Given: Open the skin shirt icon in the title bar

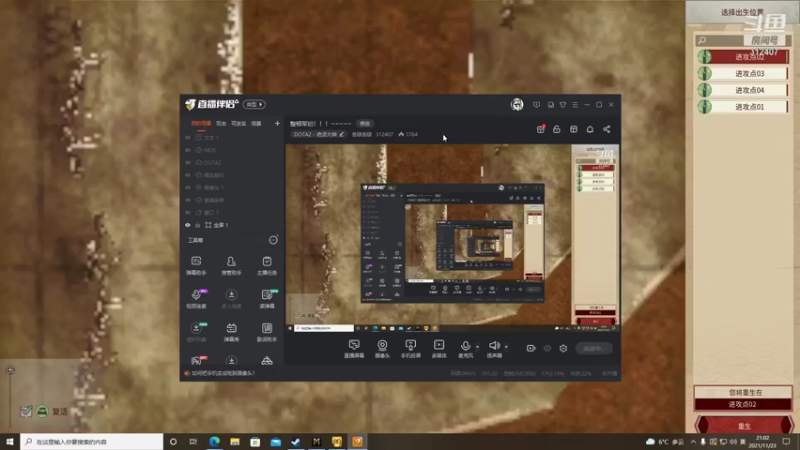Looking at the screenshot, I should coord(563,105).
